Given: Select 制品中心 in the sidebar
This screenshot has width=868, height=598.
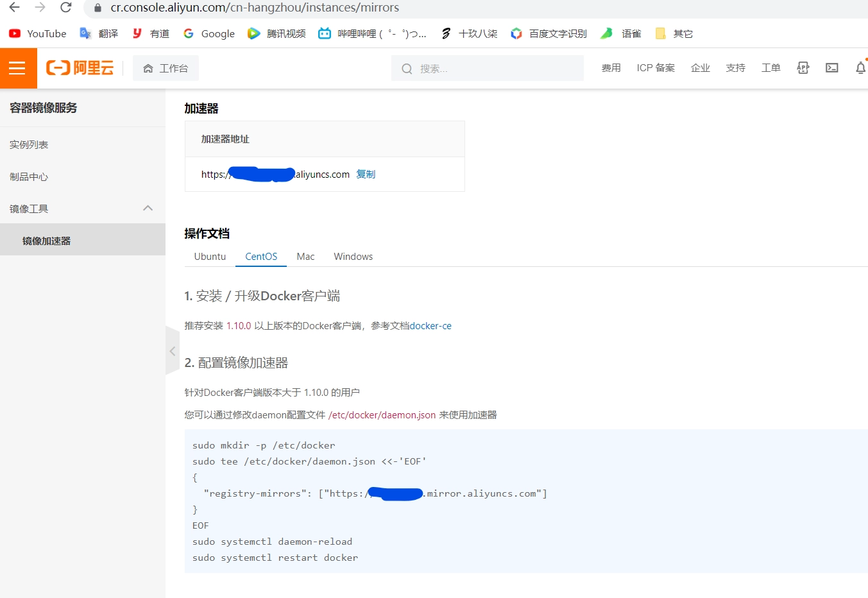Looking at the screenshot, I should point(28,176).
